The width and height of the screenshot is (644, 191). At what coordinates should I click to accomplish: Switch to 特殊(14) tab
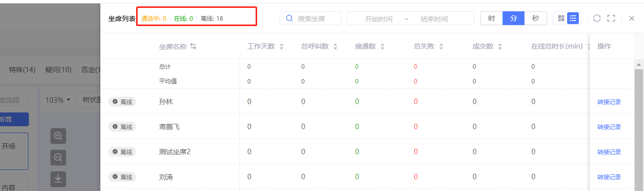pos(22,70)
